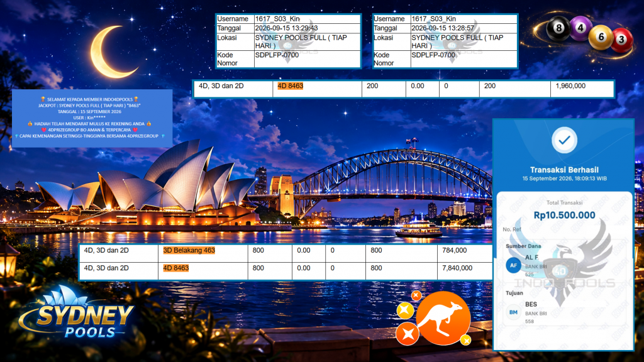The image size is (644, 362).
Task: Click username 1617_S03_Kin in the left table
Action: (277, 19)
